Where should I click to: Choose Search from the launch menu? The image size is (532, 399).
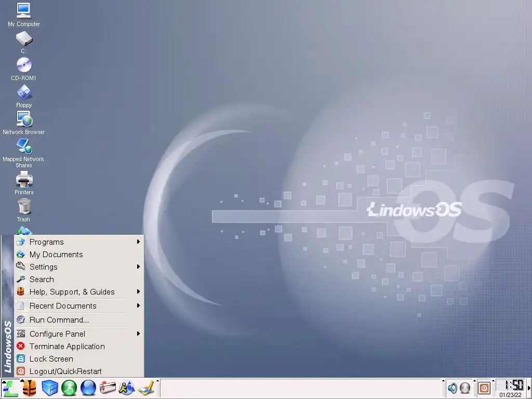pyautogui.click(x=79, y=279)
